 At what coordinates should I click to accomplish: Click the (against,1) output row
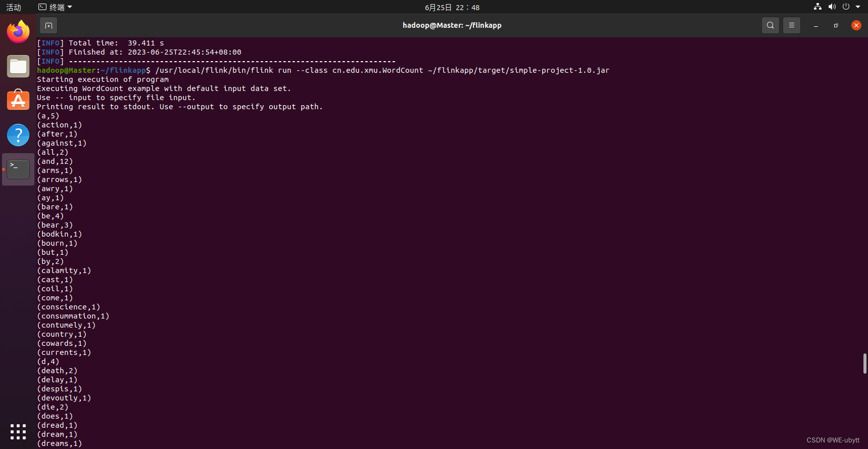click(62, 143)
